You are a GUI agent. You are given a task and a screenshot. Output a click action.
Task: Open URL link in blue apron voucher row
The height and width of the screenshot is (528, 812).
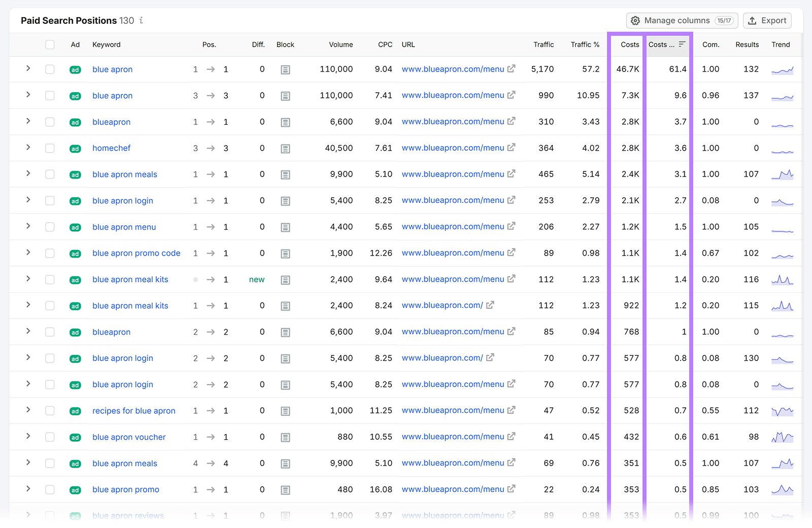pos(453,437)
